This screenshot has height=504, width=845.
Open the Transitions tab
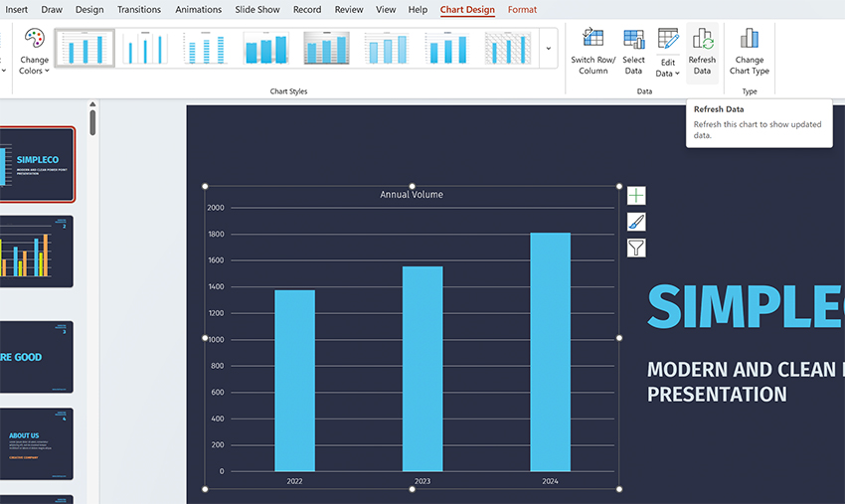tap(139, 9)
